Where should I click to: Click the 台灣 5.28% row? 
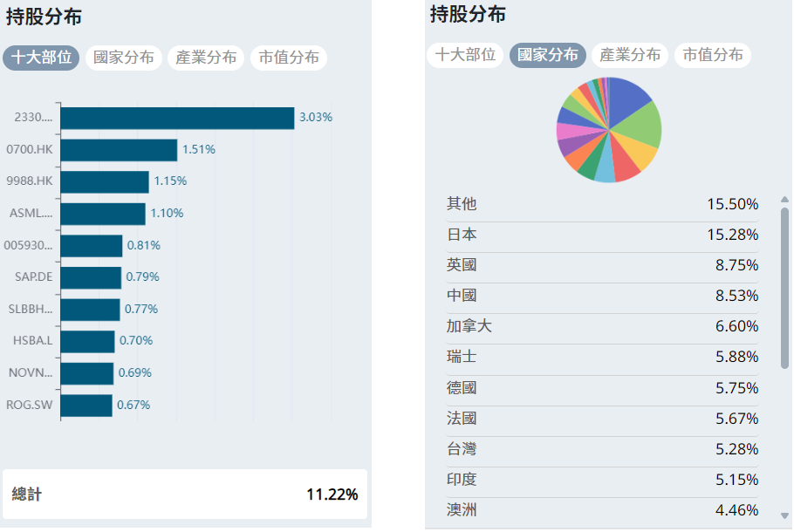point(602,450)
